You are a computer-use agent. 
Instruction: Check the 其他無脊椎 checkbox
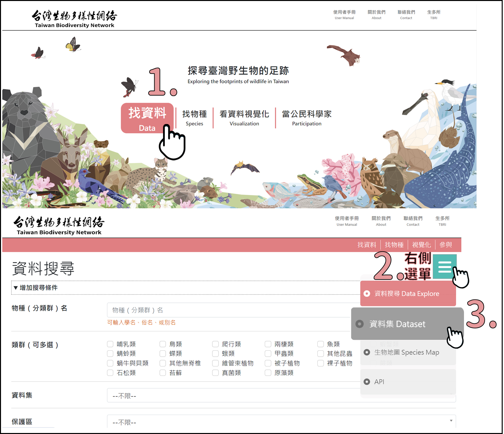click(x=163, y=363)
